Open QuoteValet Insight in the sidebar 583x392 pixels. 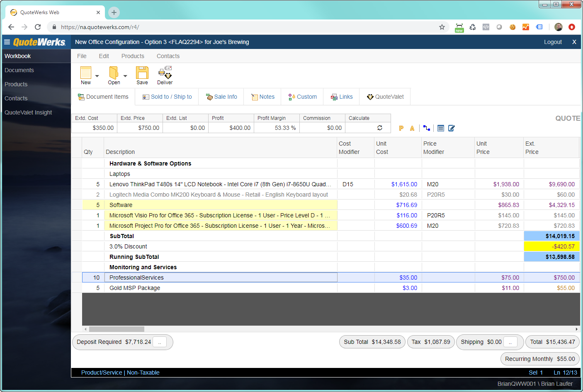coord(28,112)
